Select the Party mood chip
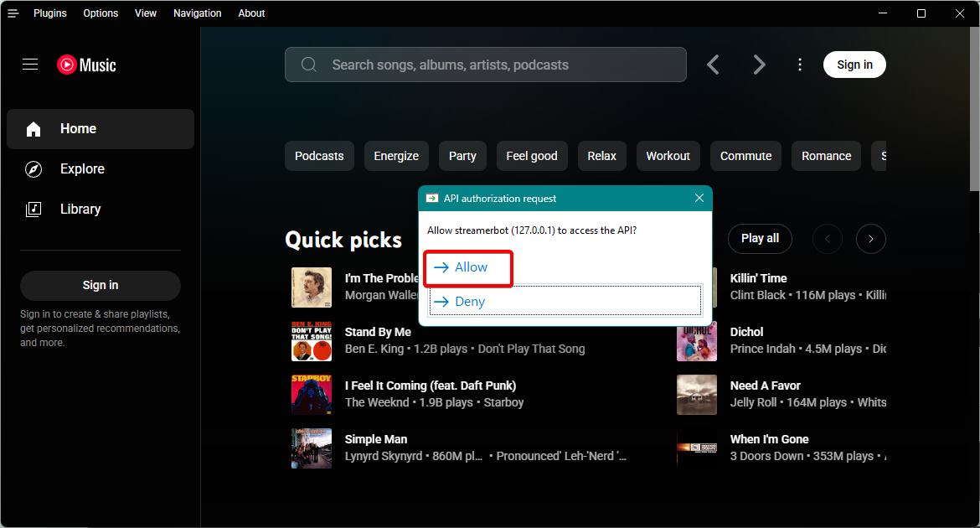The width and height of the screenshot is (980, 528). 462,156
